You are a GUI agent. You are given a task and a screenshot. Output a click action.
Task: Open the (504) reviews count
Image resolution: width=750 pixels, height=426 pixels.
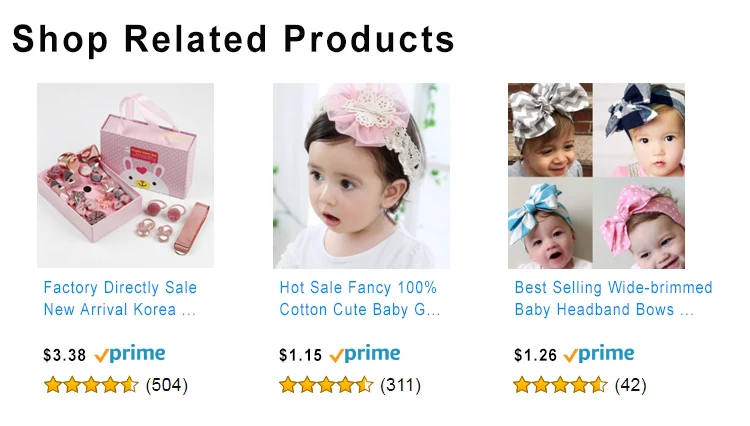coord(167,385)
